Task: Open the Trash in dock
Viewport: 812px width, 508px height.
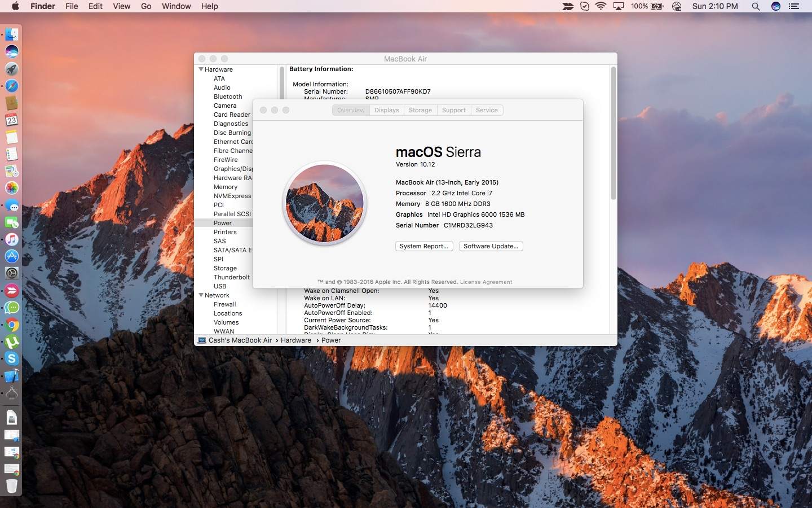Action: pos(12,485)
